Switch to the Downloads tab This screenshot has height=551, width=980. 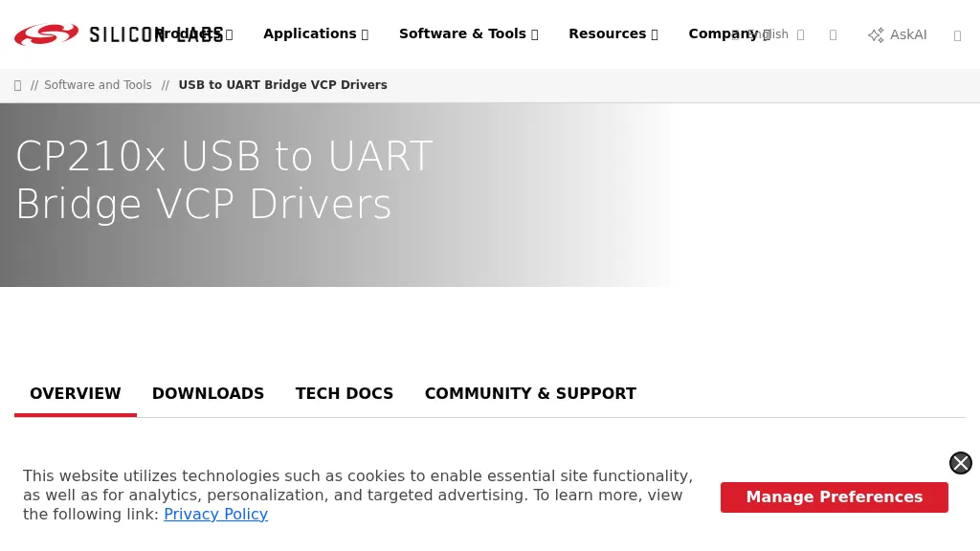208,393
